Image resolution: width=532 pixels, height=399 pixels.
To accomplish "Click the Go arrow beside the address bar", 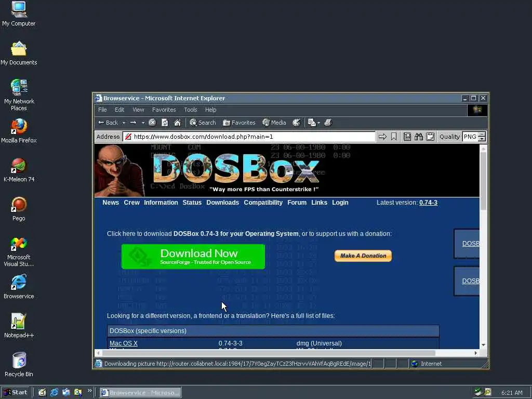I will pos(382,137).
